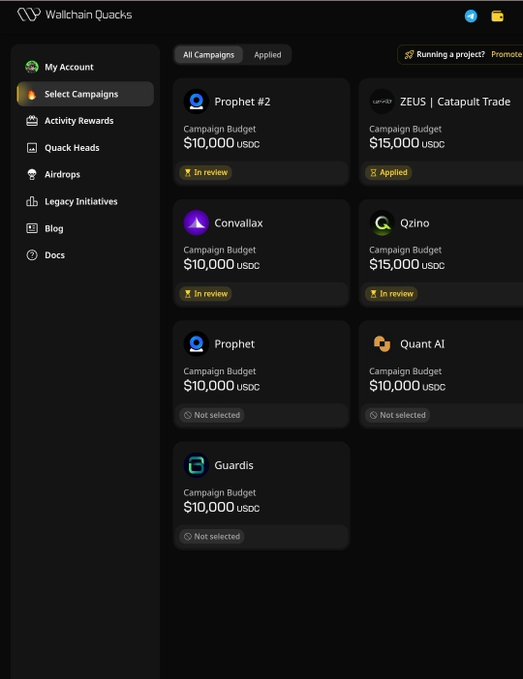Click the teal Guardis logo

pyautogui.click(x=196, y=465)
